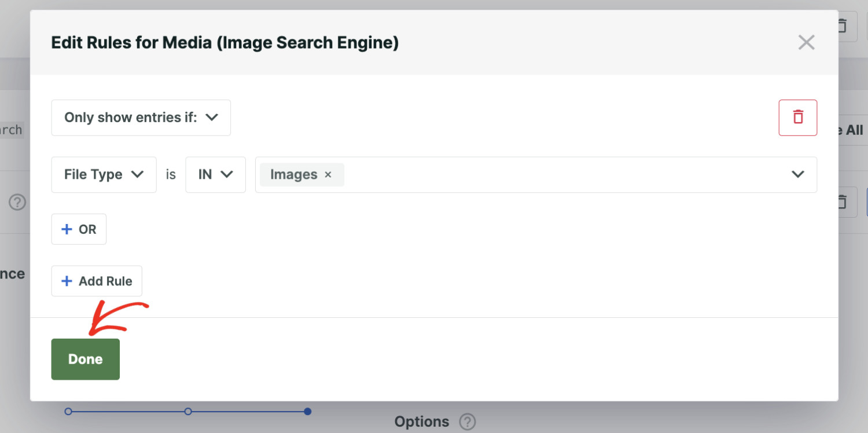Click the trash icon at the top-right behind the dialog
This screenshot has width=868, height=433.
tap(843, 26)
